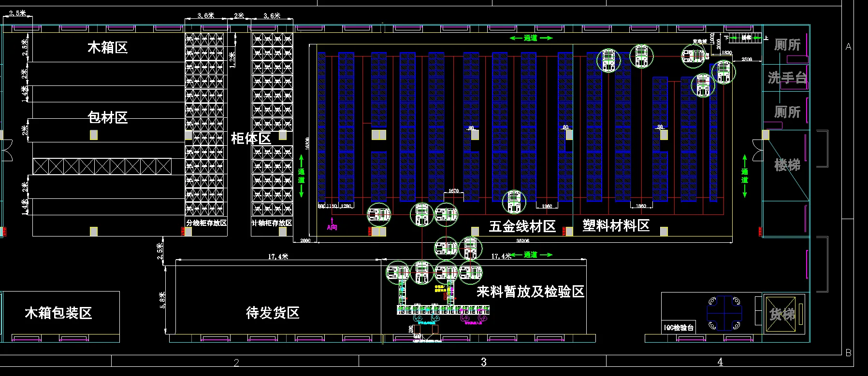Select grid row letter B
Viewport: 868px width, 376px height.
coord(849,353)
